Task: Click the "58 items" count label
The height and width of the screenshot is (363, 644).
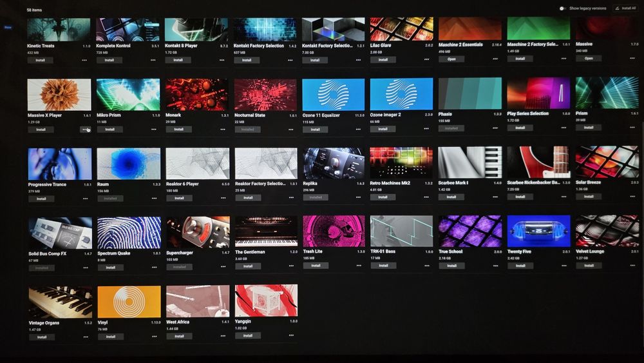Action: [34, 10]
